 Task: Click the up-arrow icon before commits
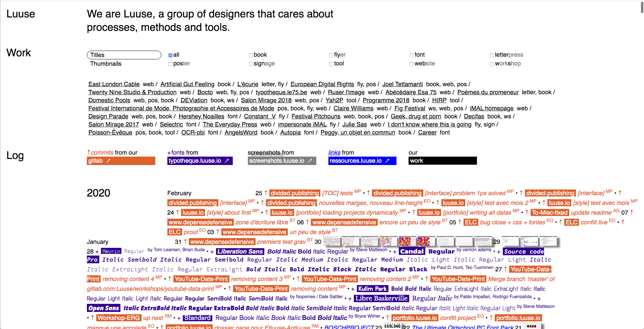click(x=89, y=152)
